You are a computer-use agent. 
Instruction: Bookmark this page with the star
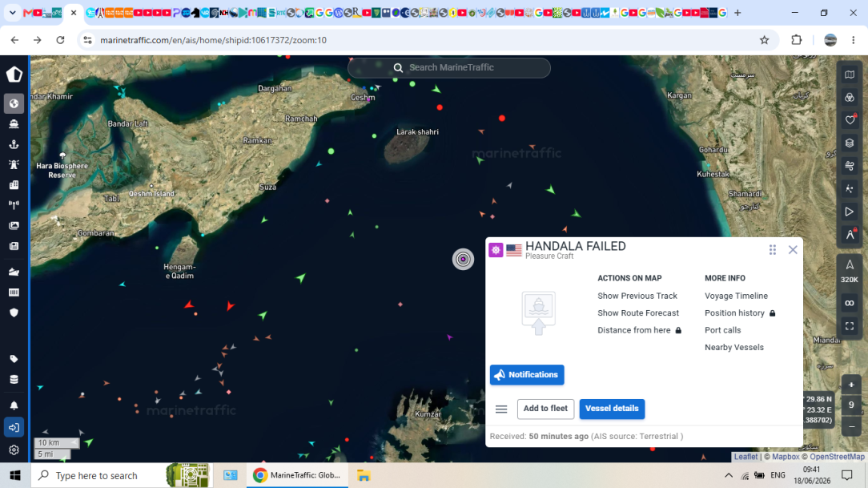764,40
